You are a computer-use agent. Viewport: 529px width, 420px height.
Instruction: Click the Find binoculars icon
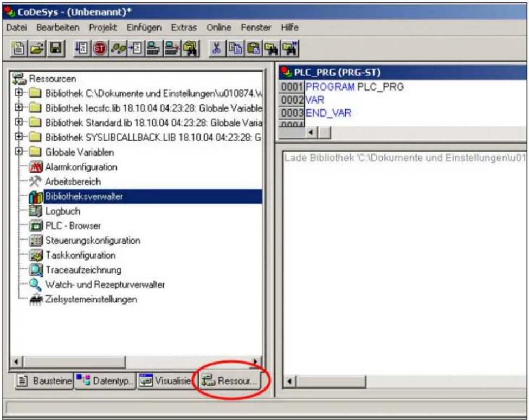click(x=271, y=49)
